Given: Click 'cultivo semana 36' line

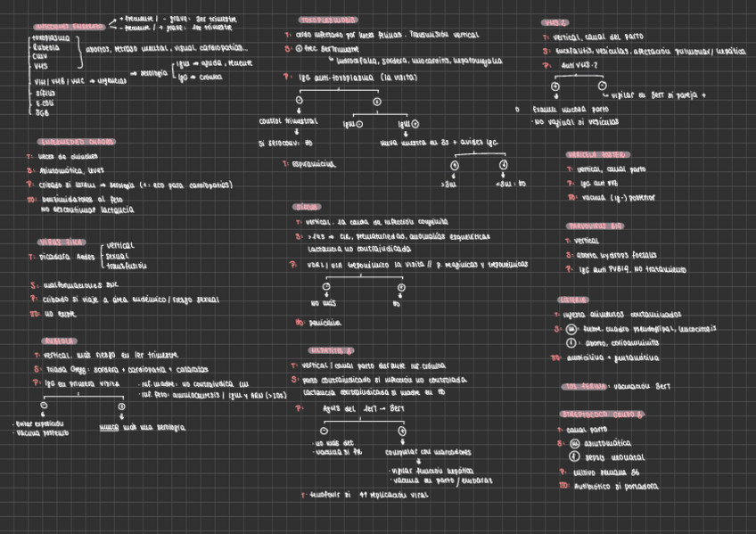Looking at the screenshot, I should [x=606, y=472].
